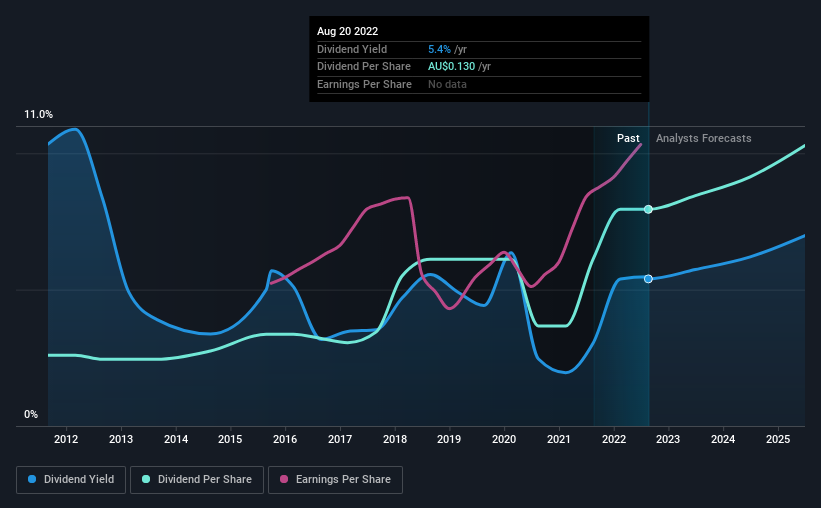The width and height of the screenshot is (821, 508).
Task: Click the 2025 x-axis year label
Action: click(778, 439)
